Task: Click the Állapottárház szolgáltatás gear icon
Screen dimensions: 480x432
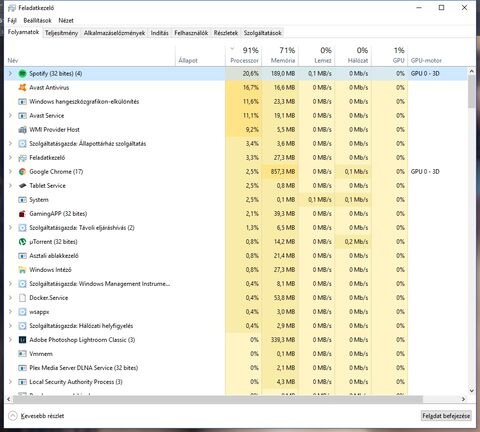Action: pyautogui.click(x=22, y=143)
